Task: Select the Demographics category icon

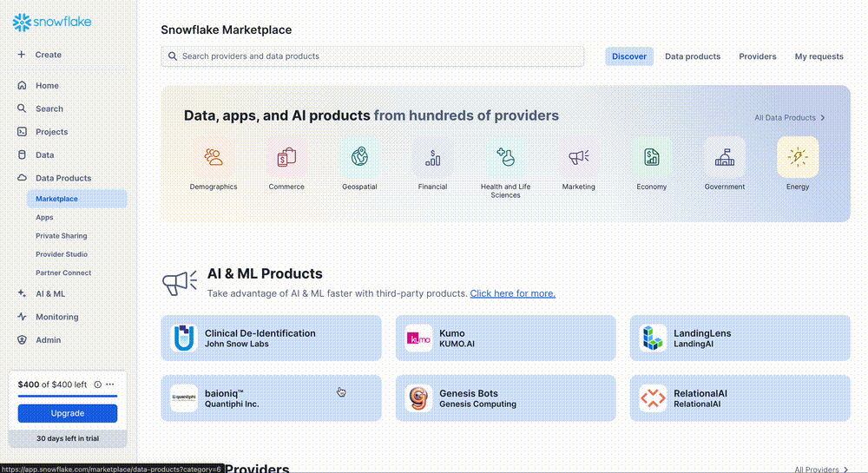Action: click(214, 157)
